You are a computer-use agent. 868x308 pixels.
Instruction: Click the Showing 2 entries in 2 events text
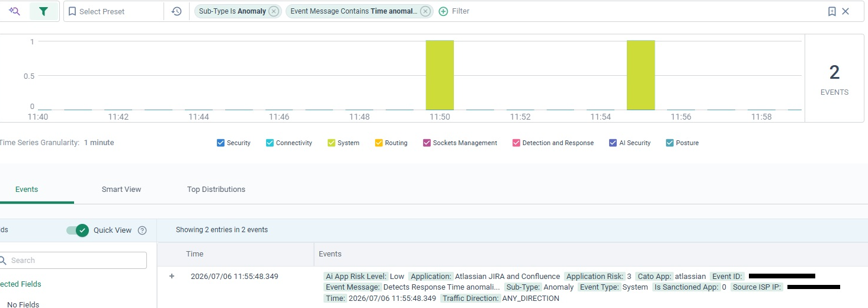pyautogui.click(x=222, y=230)
